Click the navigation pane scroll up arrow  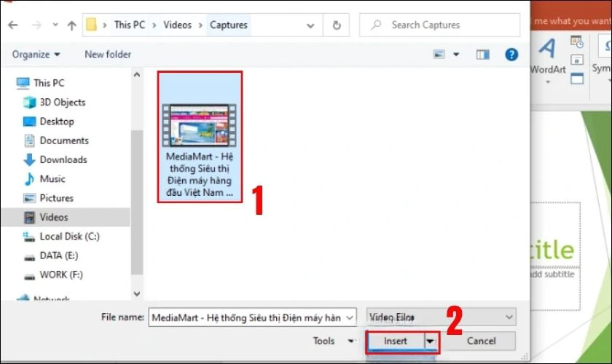137,74
